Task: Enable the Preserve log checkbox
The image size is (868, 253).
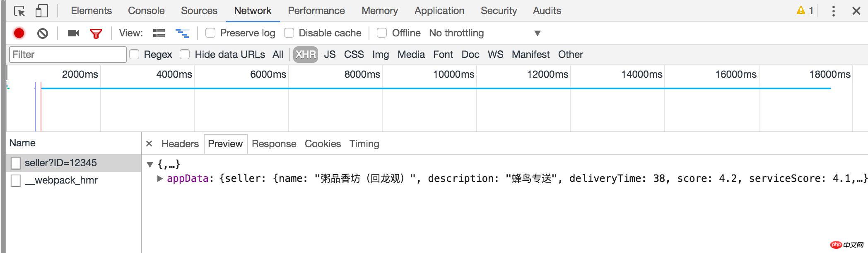Action: tap(210, 33)
